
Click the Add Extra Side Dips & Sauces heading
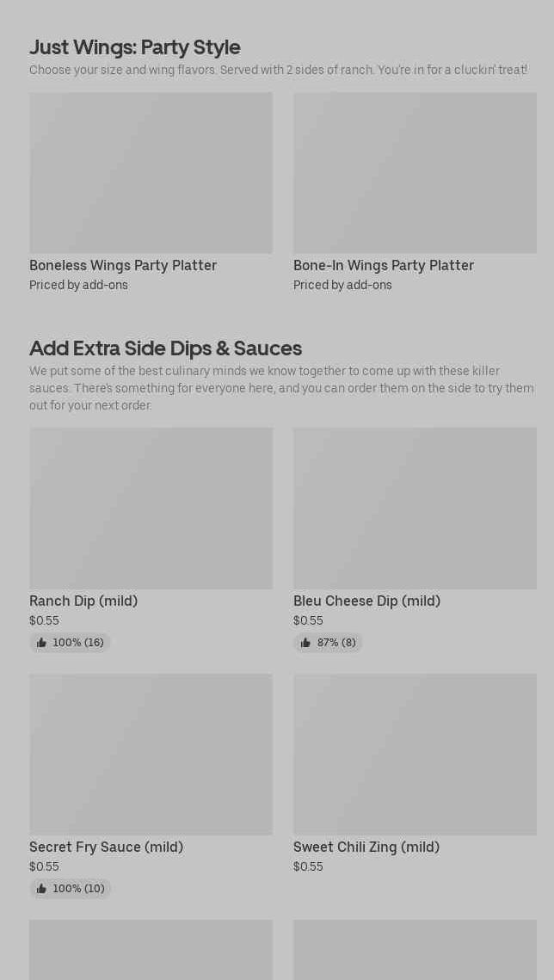tap(165, 348)
